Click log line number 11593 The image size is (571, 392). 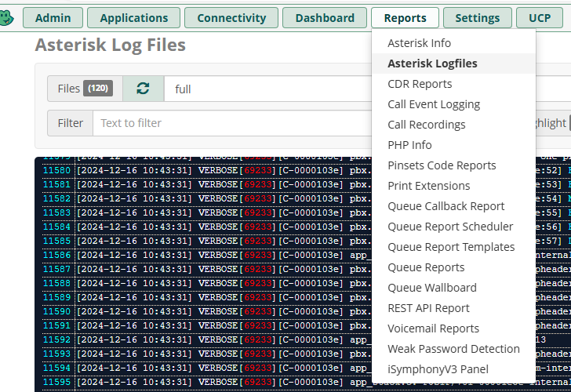[x=56, y=354]
